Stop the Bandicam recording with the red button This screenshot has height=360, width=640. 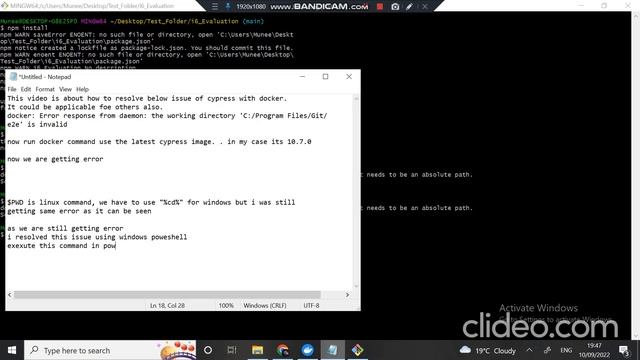click(380, 7)
